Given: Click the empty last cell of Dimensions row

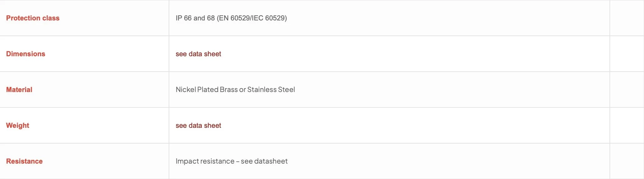Looking at the screenshot, I should point(627,54).
